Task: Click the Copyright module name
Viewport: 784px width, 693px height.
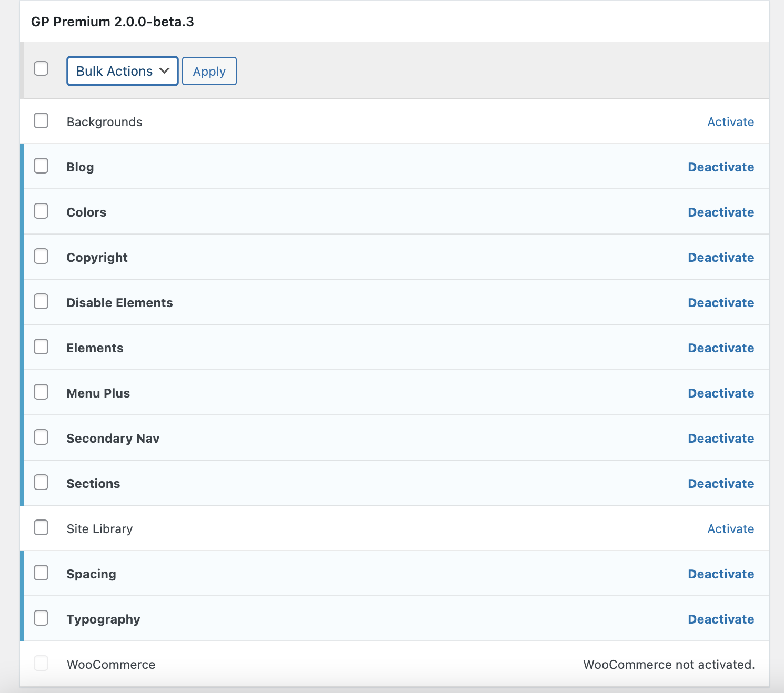Action: click(97, 258)
